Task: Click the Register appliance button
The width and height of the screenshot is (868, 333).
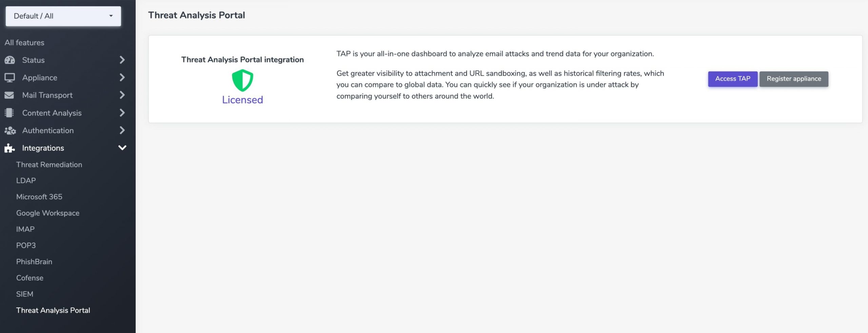Action: click(794, 79)
